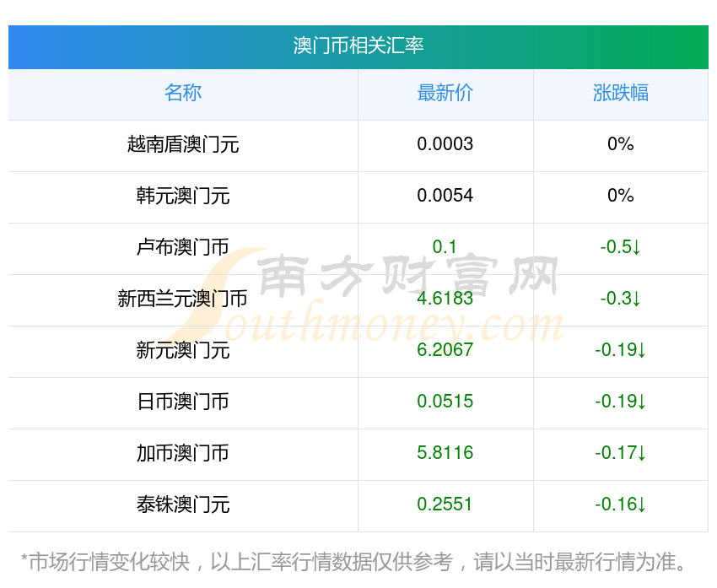Click the -0.16↓ change for 泰铢澳门元
Screen dimensions: 717x588
coord(621,504)
